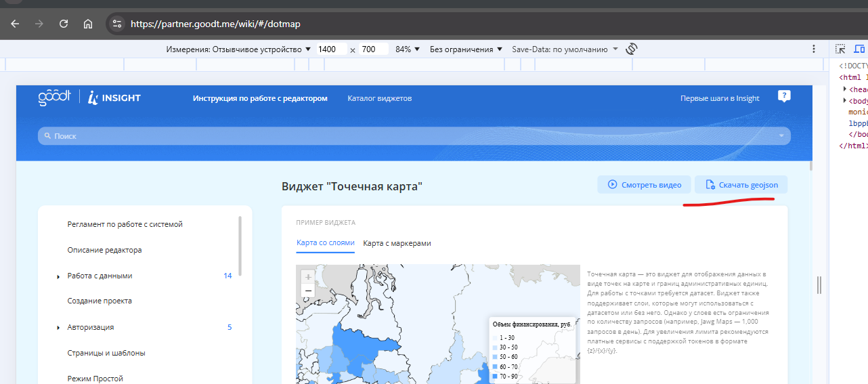Expand the "Авторизация" sidebar section

pos(58,328)
